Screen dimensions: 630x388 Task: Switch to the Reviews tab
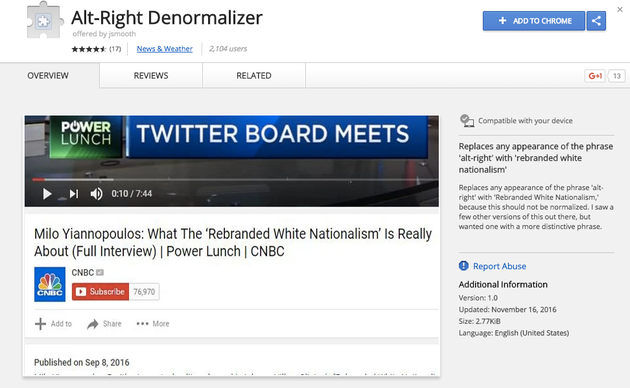[151, 76]
